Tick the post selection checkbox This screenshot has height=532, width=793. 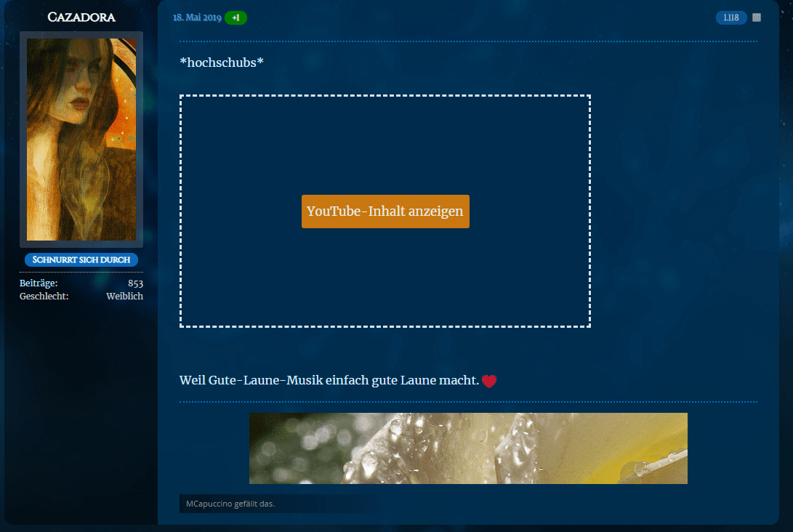[757, 17]
